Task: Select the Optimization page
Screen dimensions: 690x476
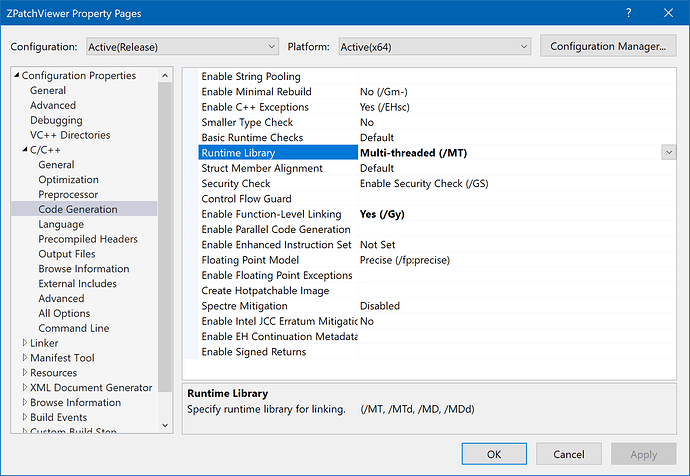Action: click(68, 179)
